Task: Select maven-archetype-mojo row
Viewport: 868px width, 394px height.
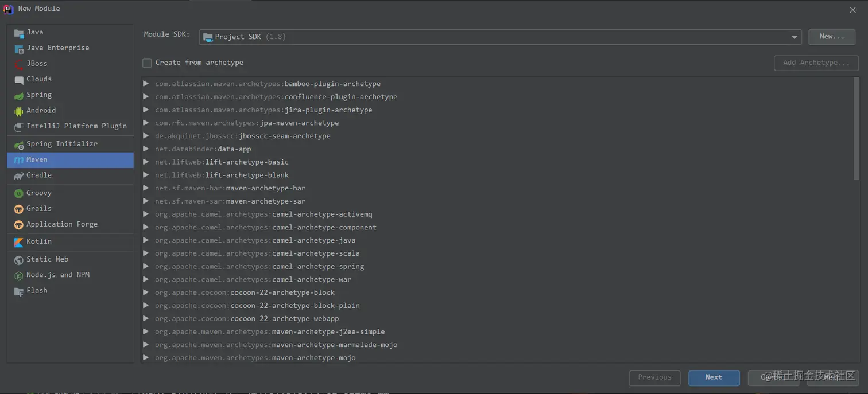Action: (498, 357)
